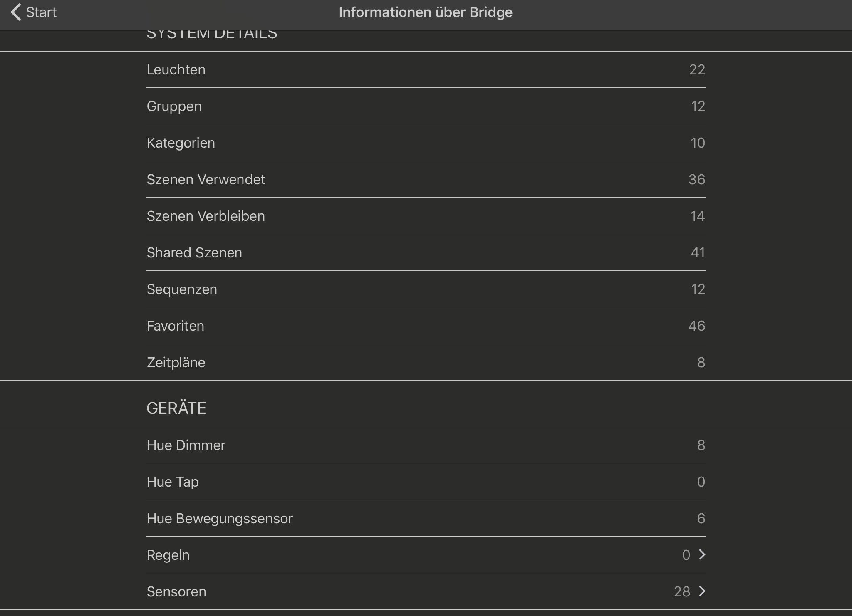This screenshot has width=852, height=616.
Task: Tap the back chevron icon
Action: (16, 12)
